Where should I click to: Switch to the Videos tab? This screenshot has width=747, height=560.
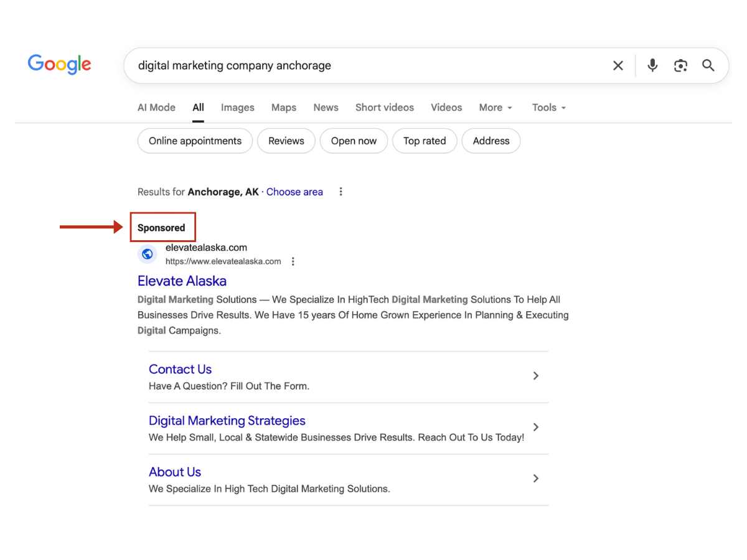[x=446, y=107]
